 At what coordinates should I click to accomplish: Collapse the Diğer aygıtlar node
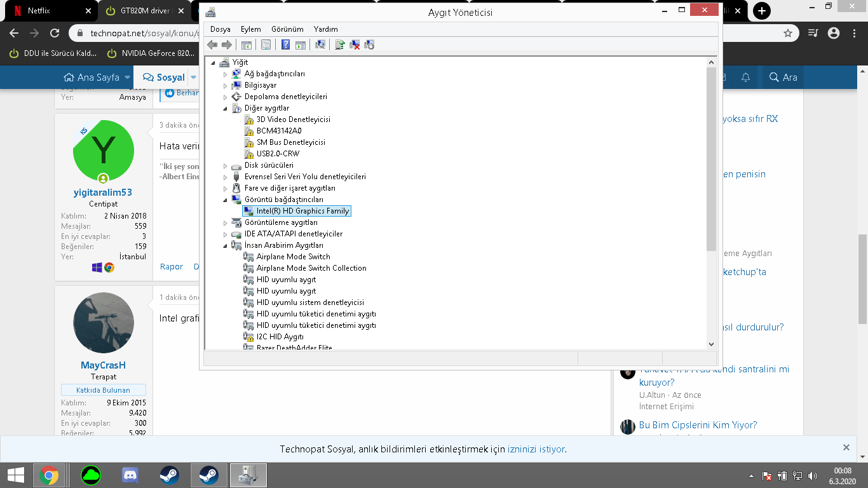click(225, 108)
